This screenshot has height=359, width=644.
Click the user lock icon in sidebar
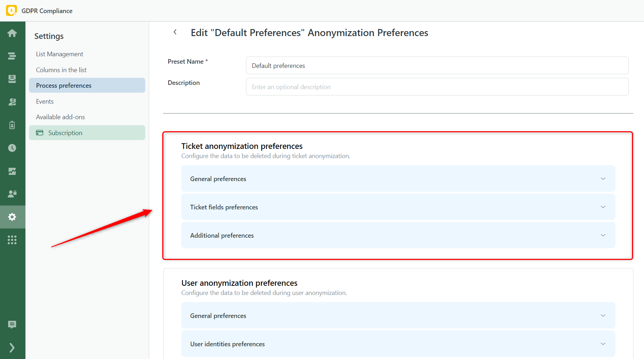(x=12, y=194)
